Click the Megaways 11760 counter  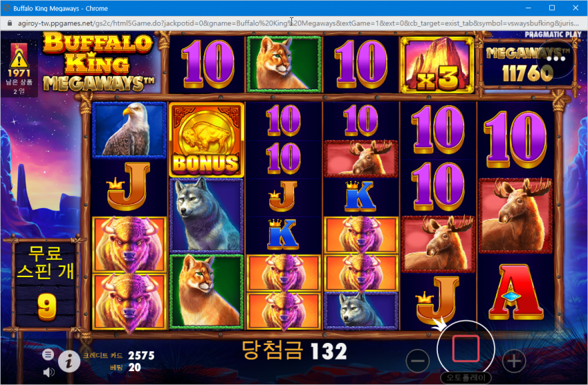528,64
